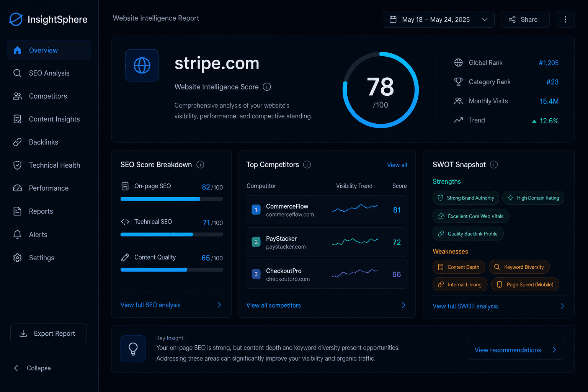The width and height of the screenshot is (588, 392).
Task: Click the PayStacker visibility trend sparkline
Action: pos(354,242)
